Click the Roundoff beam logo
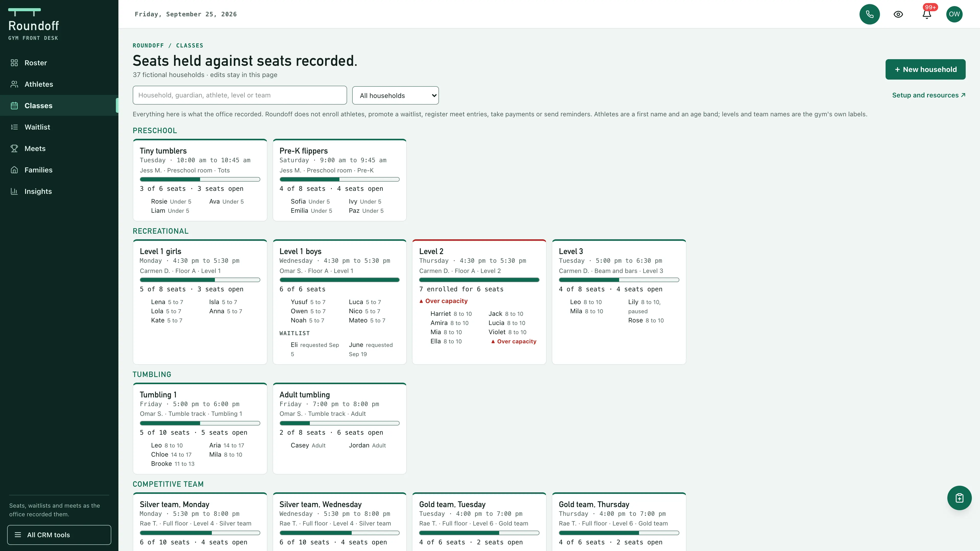This screenshot has width=980, height=551. pos(24,12)
